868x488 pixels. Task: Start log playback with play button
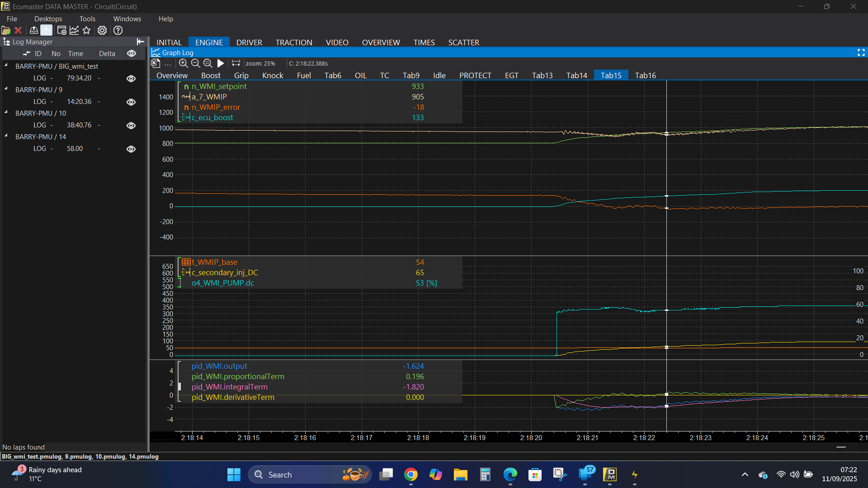point(221,63)
